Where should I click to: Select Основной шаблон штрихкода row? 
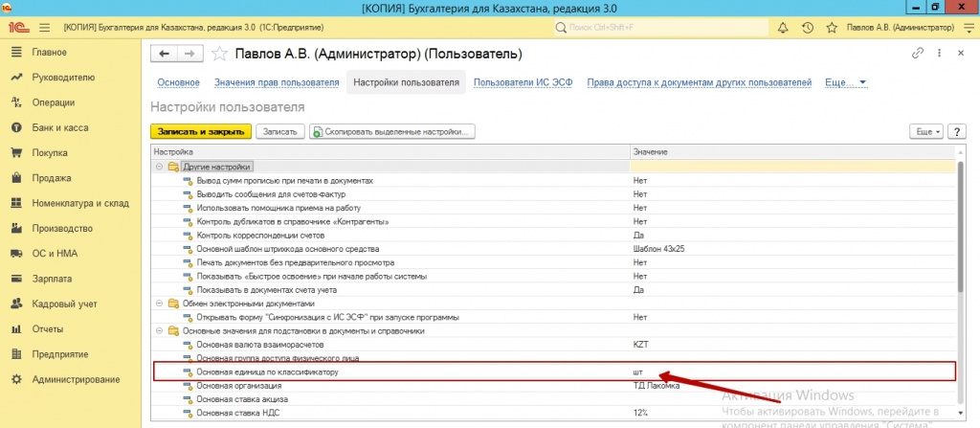[553, 249]
